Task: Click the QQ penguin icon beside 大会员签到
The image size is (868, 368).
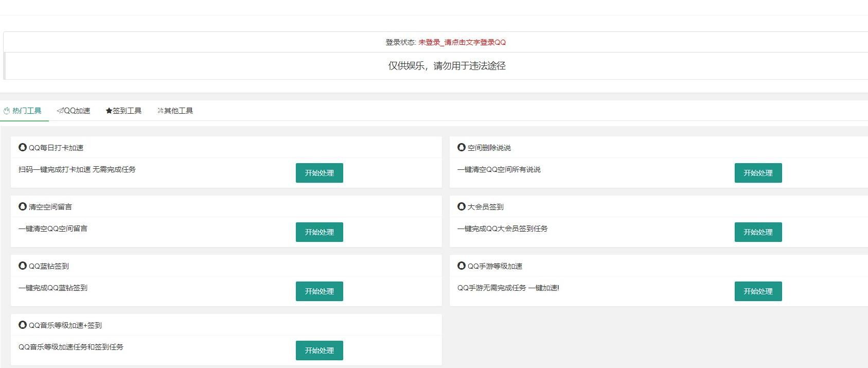Action: tap(462, 206)
